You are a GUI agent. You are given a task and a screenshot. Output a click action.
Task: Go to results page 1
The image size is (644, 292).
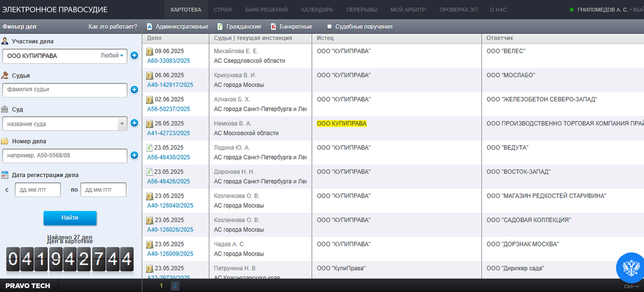161,286
